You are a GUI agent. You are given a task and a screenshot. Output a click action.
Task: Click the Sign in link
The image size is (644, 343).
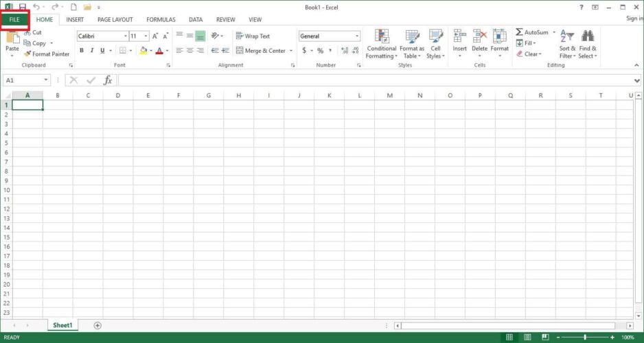[634, 19]
